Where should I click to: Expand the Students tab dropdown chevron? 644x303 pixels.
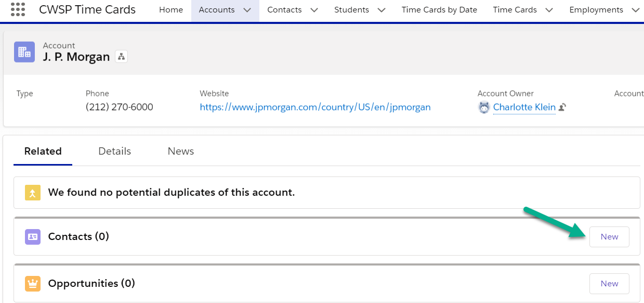click(x=381, y=10)
